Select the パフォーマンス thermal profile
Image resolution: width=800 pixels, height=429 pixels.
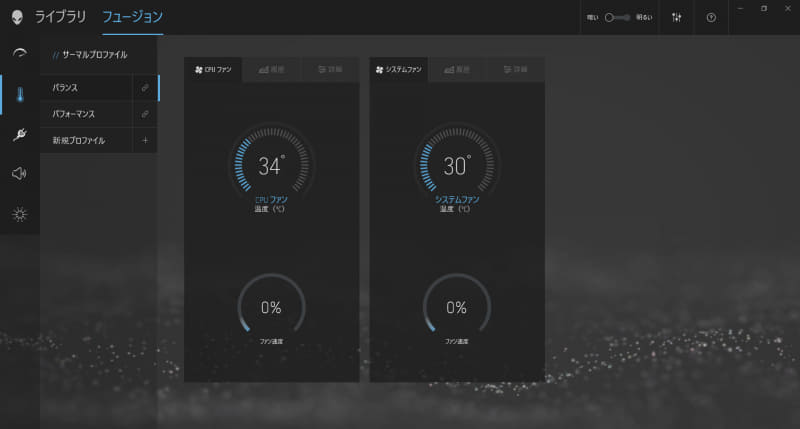[x=86, y=114]
